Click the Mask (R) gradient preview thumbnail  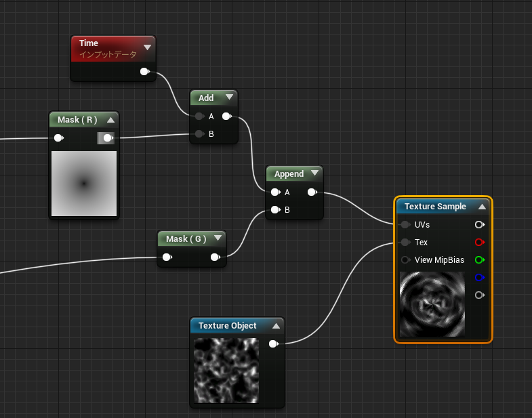pos(84,184)
